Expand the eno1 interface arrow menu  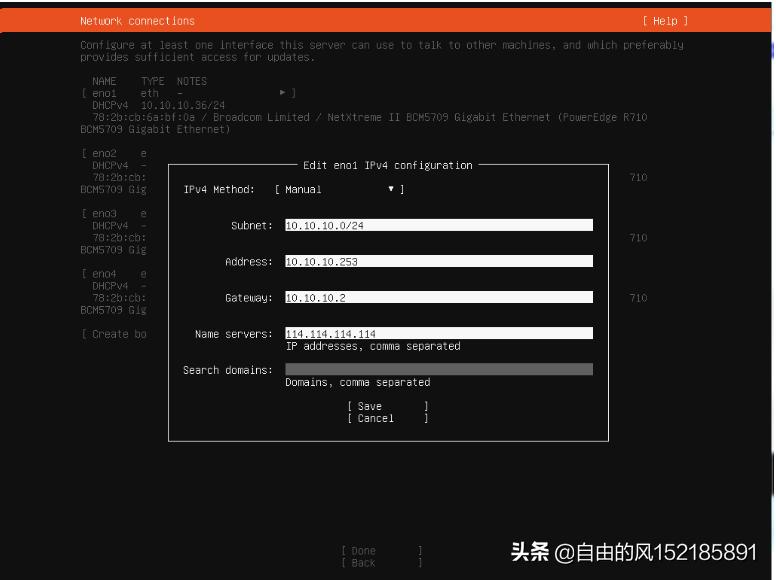283,93
